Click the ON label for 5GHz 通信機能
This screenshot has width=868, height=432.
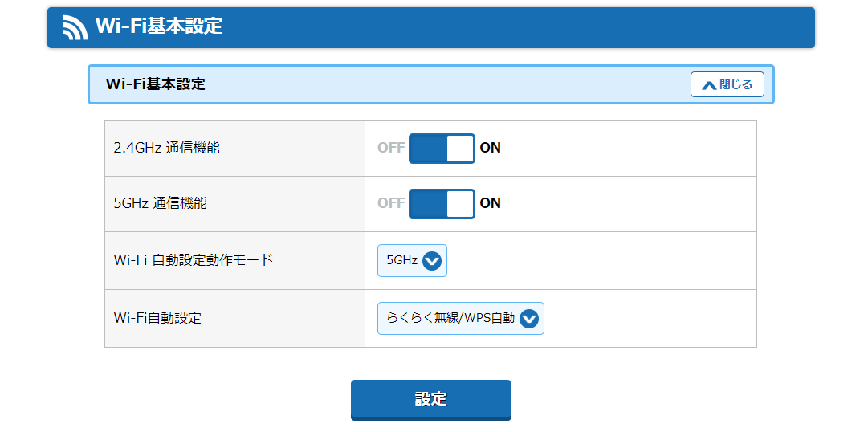tap(491, 203)
